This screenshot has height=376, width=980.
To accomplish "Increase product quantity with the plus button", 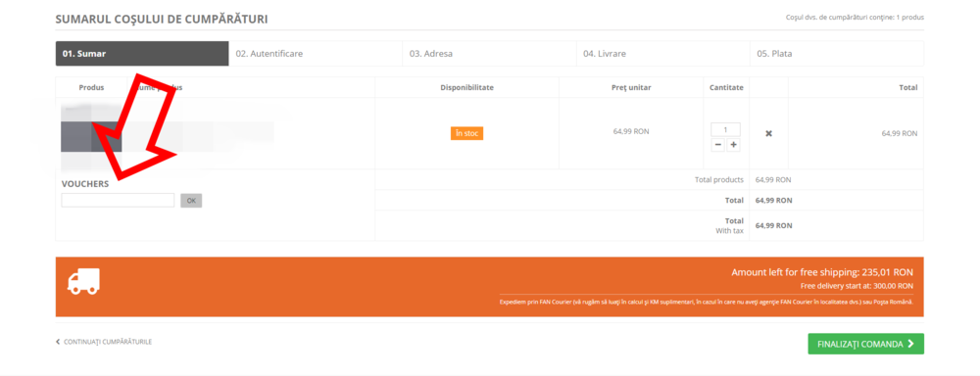I will (x=733, y=145).
